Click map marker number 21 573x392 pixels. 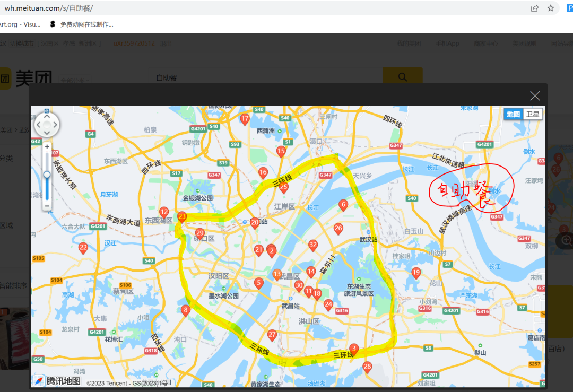258,250
